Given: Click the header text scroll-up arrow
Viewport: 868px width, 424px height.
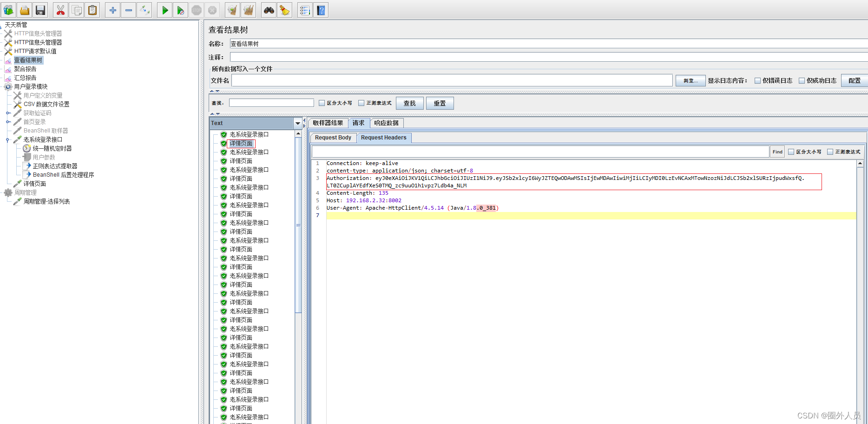Looking at the screenshot, I should tap(860, 163).
